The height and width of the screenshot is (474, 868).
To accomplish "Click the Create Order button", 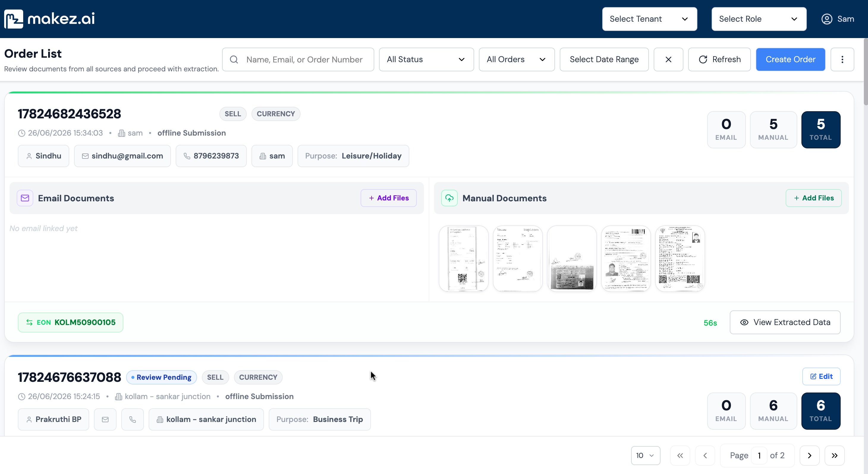I will (x=790, y=60).
